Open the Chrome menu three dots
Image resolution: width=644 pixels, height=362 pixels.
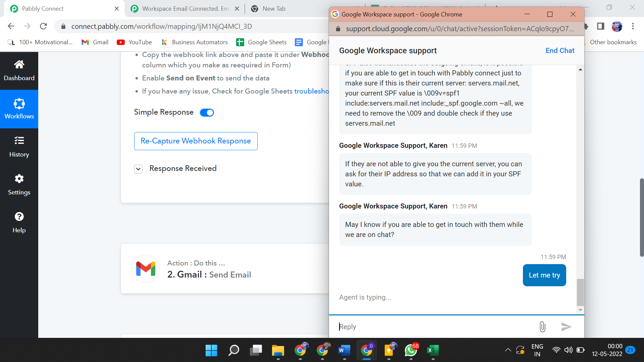(x=633, y=26)
